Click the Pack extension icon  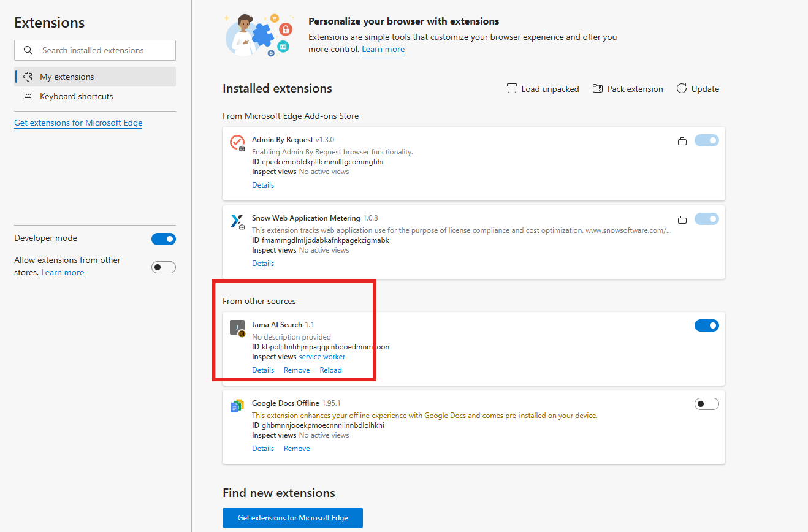click(x=598, y=89)
